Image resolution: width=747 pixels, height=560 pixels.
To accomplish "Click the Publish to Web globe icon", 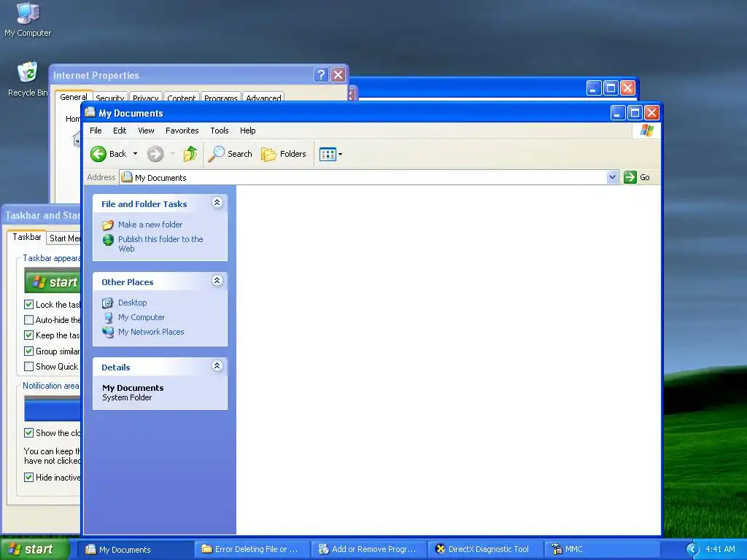I will point(108,240).
